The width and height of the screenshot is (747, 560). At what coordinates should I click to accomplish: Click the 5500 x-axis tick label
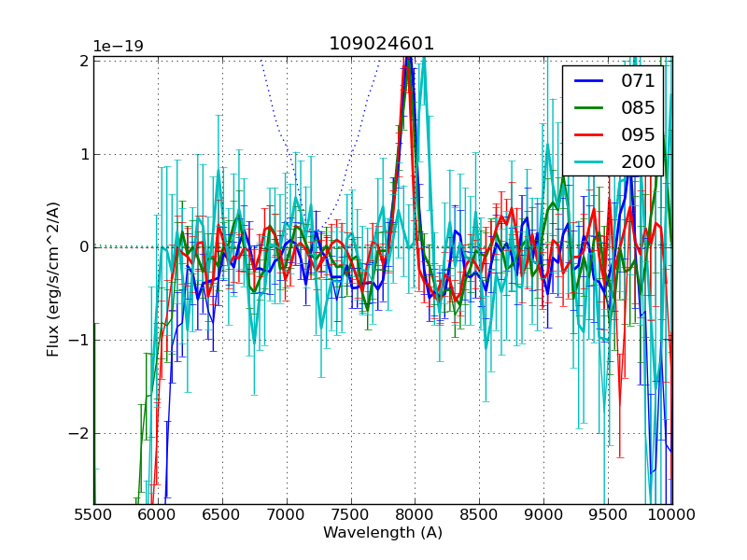click(x=93, y=514)
